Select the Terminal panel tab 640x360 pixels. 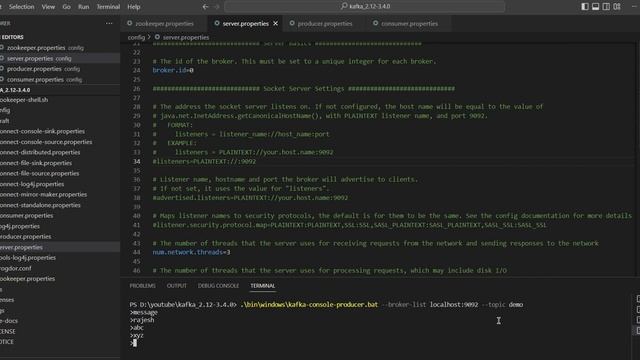click(262, 286)
